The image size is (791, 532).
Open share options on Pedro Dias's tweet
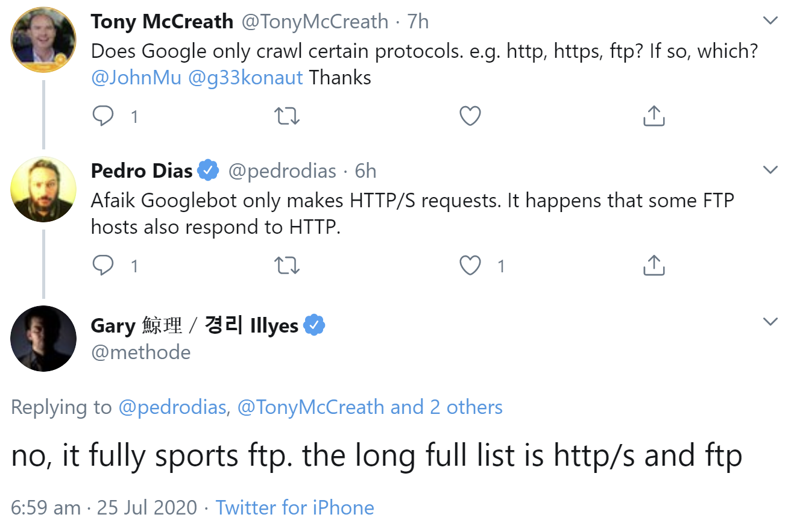pyautogui.click(x=653, y=264)
